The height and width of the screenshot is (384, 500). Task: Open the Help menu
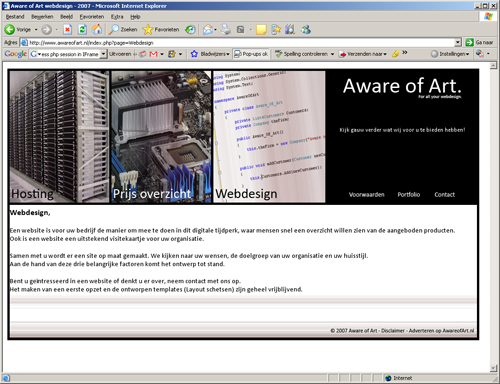pos(135,17)
